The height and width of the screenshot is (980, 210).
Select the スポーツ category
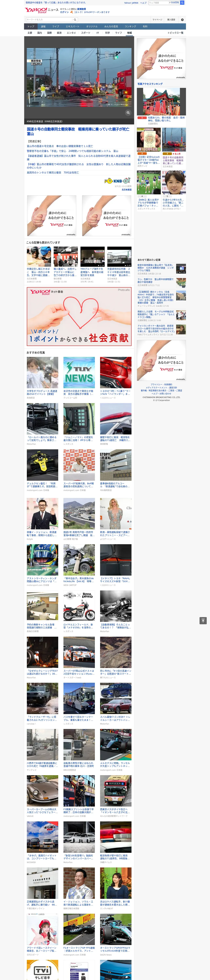point(86,33)
